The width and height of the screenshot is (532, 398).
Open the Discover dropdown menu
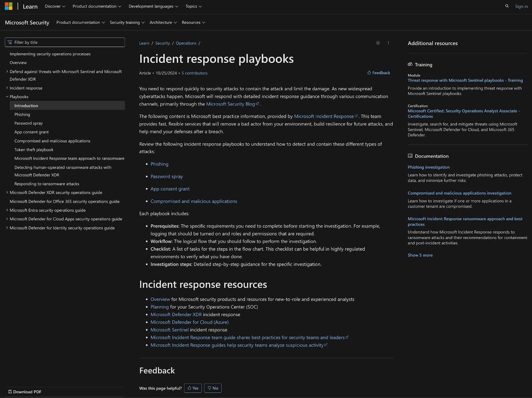tap(55, 6)
